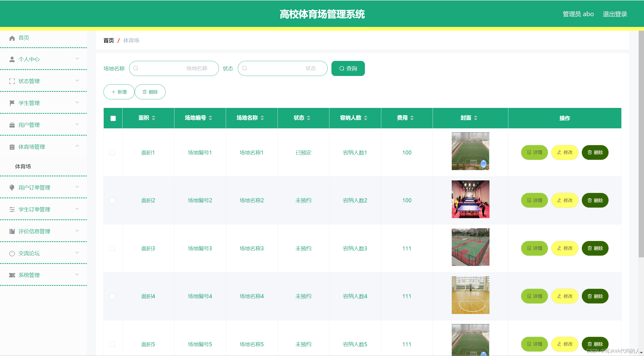Click 管理员 abo user label

tap(578, 14)
